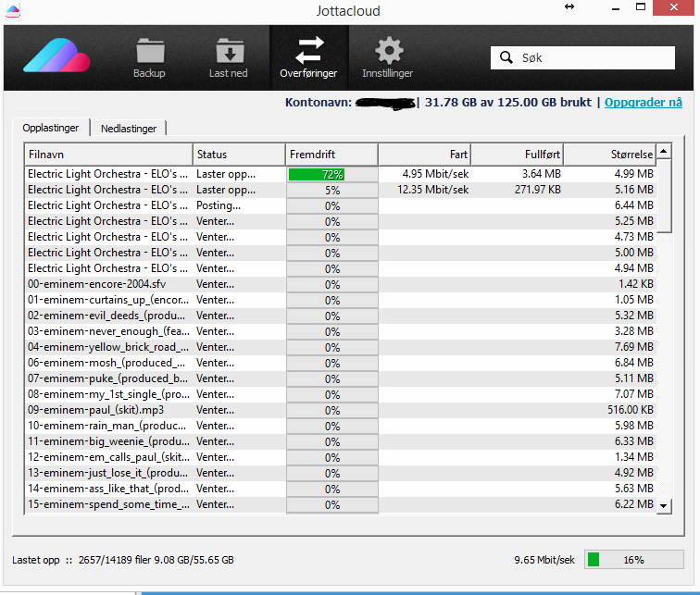Select row 14-eminem-ass_like_that
This screenshot has width=700, height=595.
pyautogui.click(x=341, y=489)
